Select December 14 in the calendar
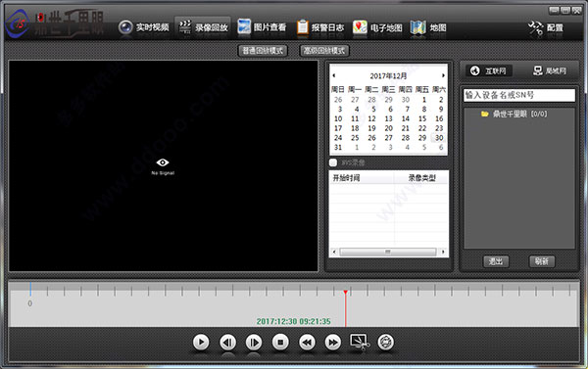The image size is (588, 369). tap(406, 118)
